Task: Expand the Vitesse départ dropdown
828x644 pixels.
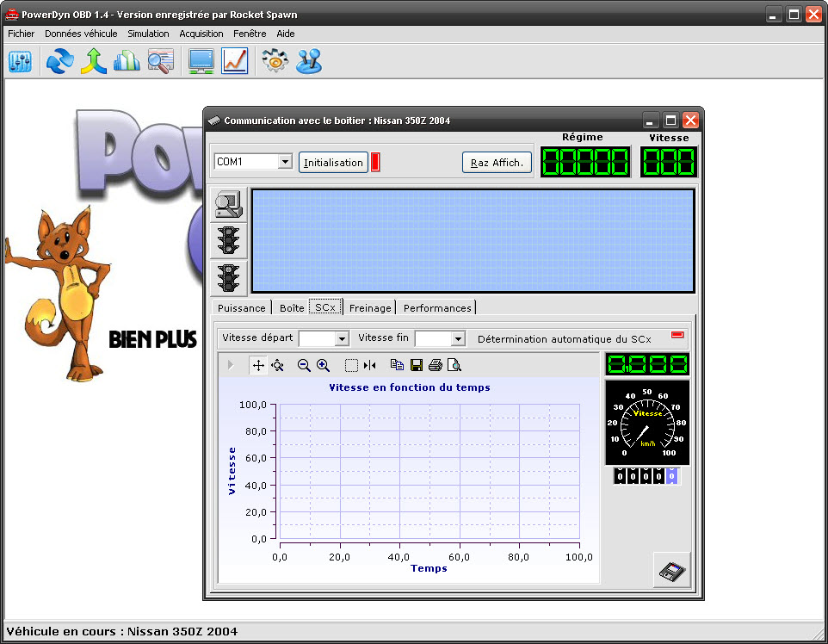Action: (341, 339)
